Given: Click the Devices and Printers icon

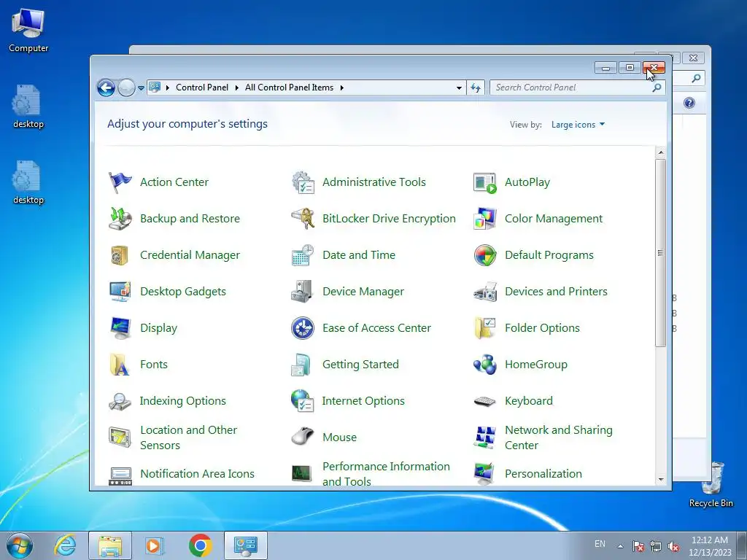Looking at the screenshot, I should pos(485,292).
